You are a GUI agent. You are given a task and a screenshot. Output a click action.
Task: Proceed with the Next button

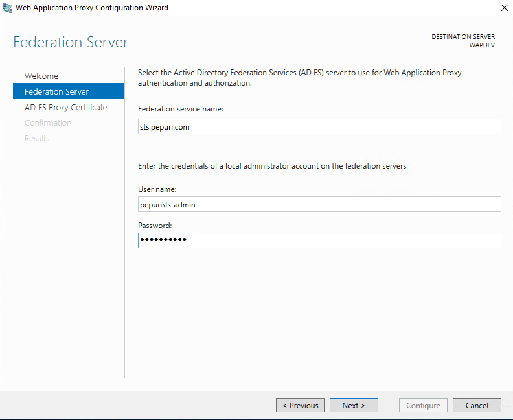click(354, 405)
